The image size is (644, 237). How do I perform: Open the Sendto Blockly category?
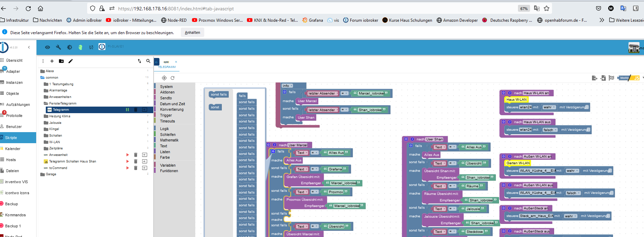[166, 98]
